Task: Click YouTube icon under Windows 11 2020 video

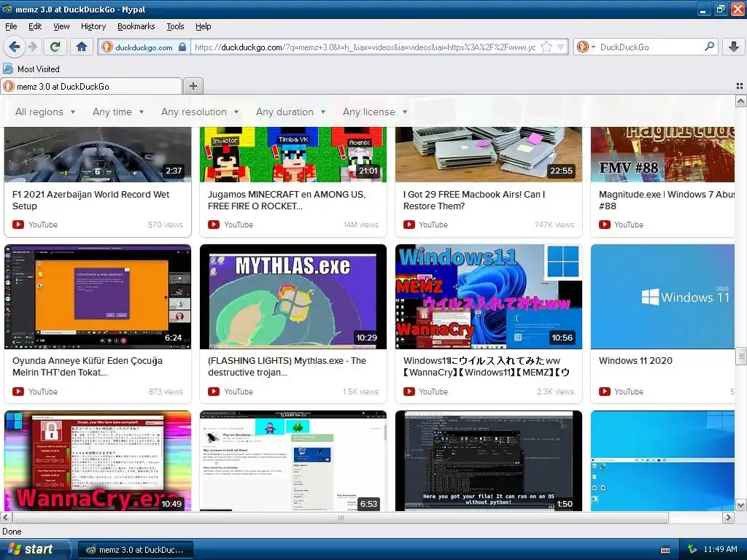Action: [x=605, y=392]
